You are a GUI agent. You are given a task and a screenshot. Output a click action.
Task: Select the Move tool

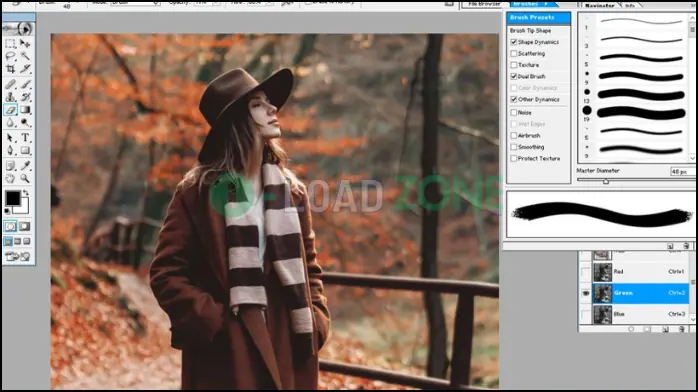(x=25, y=43)
